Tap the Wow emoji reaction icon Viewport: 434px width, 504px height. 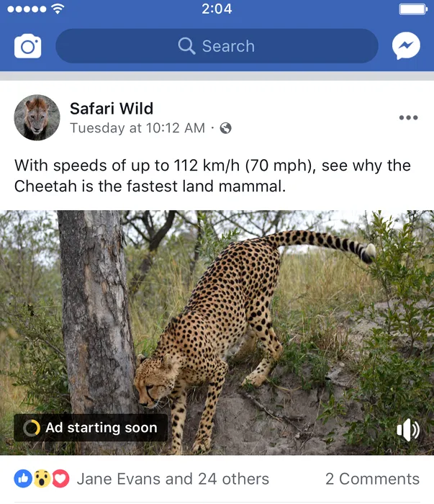[42, 478]
